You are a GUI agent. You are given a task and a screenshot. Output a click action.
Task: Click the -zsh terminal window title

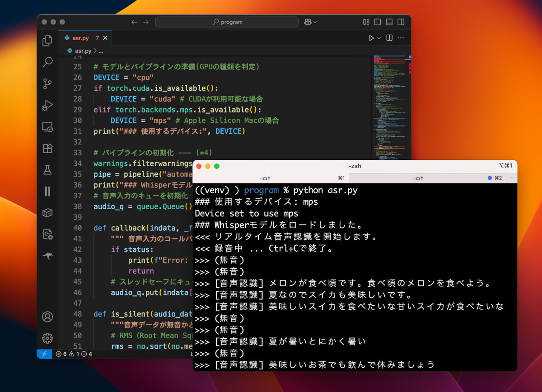coord(355,166)
